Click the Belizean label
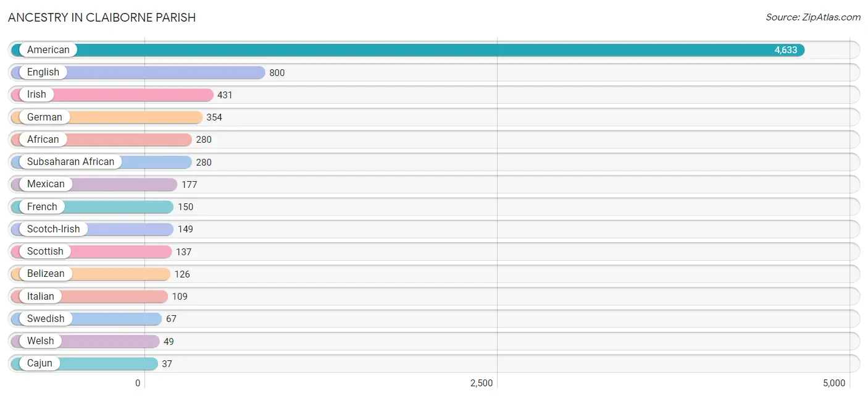This screenshot has height=398, width=868. [46, 274]
